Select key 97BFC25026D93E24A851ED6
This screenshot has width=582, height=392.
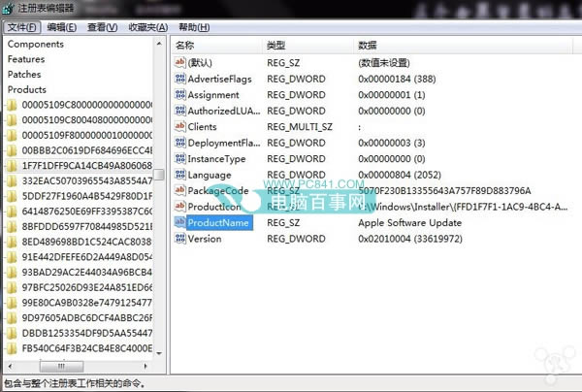tap(87, 287)
